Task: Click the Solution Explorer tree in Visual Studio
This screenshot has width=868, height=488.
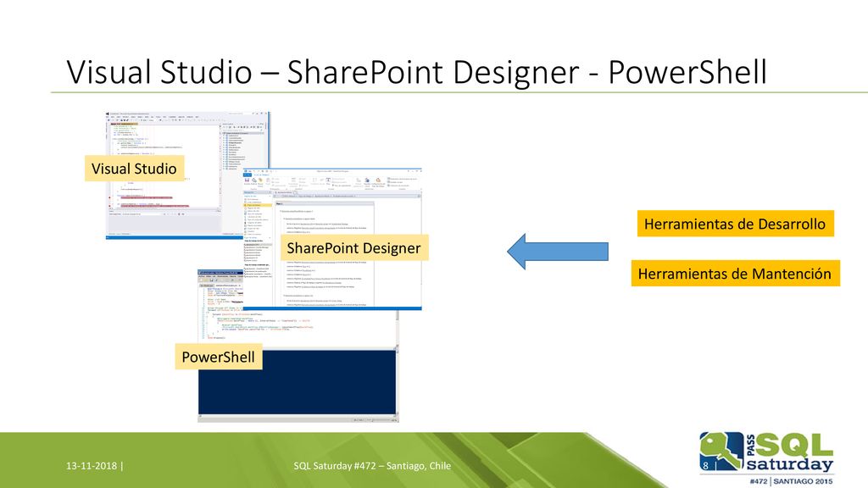Action: pos(243,151)
